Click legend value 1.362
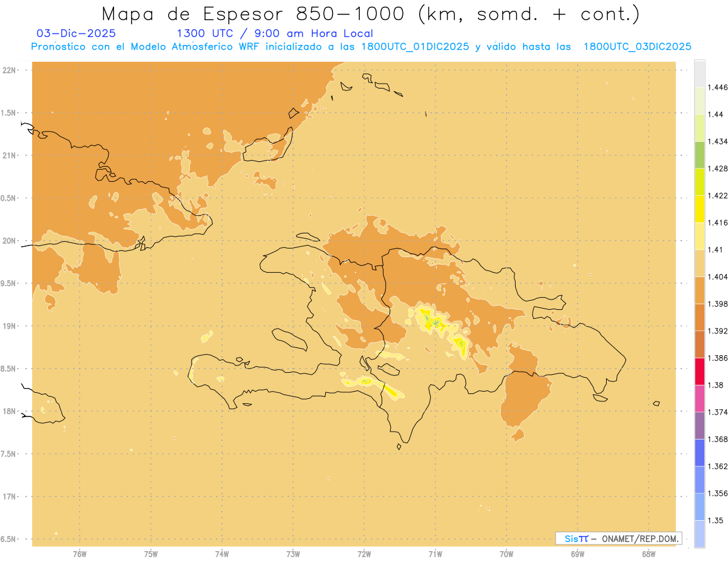728x562 pixels. click(717, 466)
